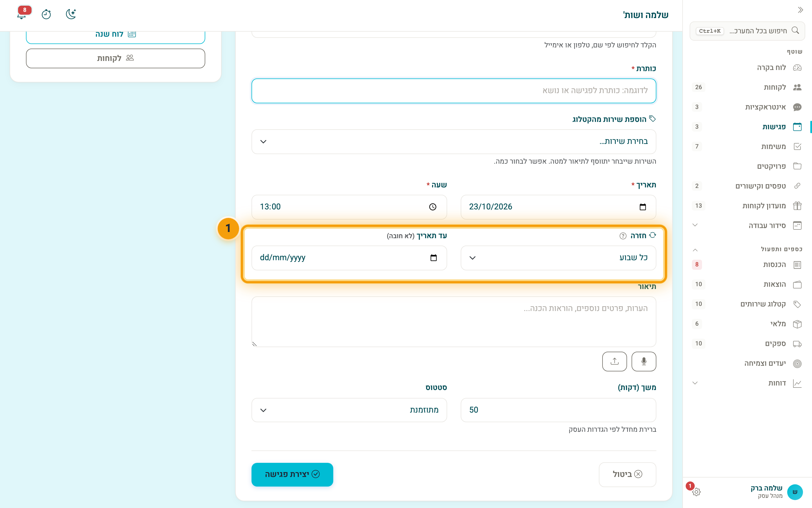This screenshot has height=508, width=812.
Task: Open calendar icon in עד תאריך field
Action: pyautogui.click(x=433, y=258)
